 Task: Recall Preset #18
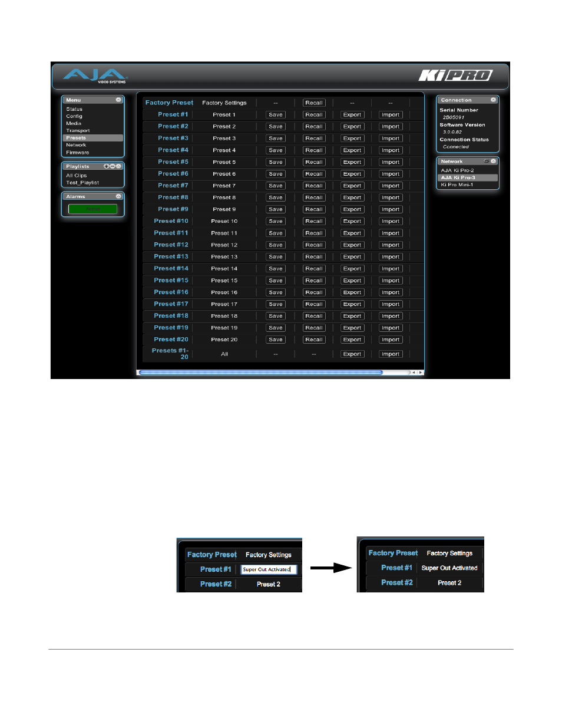(x=314, y=316)
